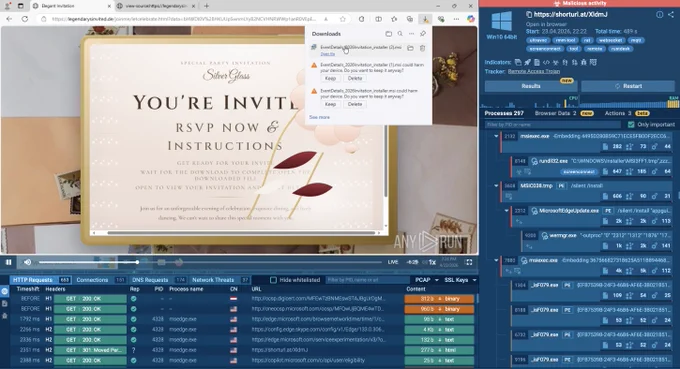The image size is (680, 369).
Task: Open the Results panel
Action: [531, 86]
